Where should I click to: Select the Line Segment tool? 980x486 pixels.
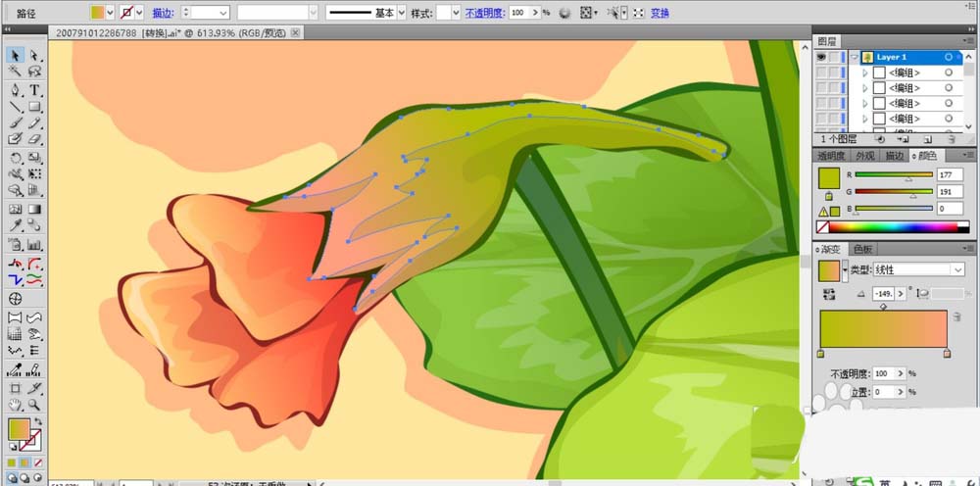point(16,107)
